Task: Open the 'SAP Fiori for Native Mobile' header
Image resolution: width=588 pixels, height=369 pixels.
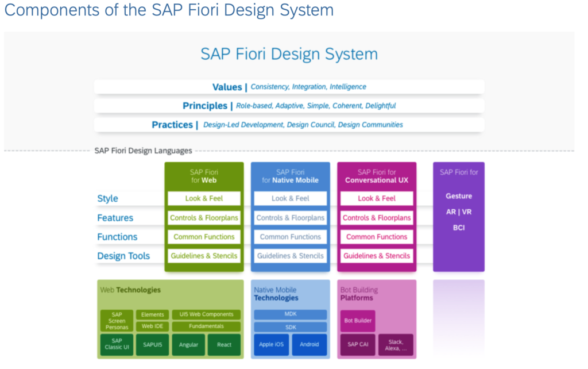Action: [290, 176]
